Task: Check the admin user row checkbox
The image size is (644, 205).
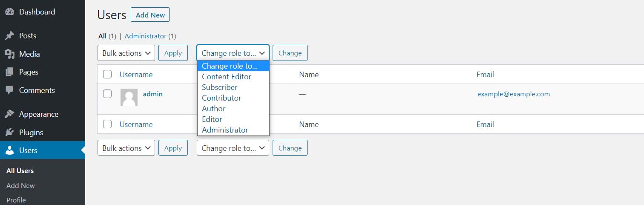Action: point(107,94)
